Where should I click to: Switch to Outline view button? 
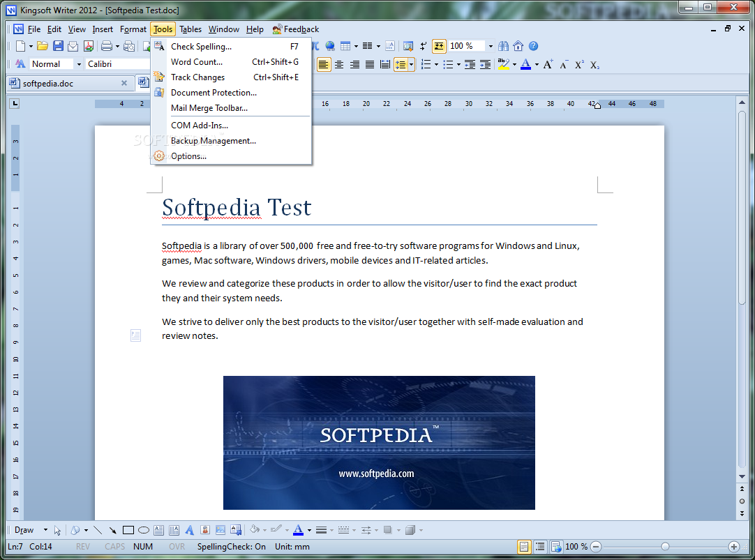(540, 547)
